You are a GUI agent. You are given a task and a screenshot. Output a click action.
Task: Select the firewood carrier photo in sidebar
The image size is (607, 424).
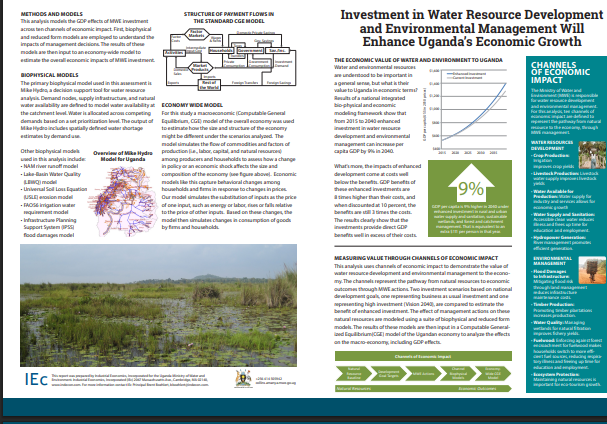tap(592, 270)
